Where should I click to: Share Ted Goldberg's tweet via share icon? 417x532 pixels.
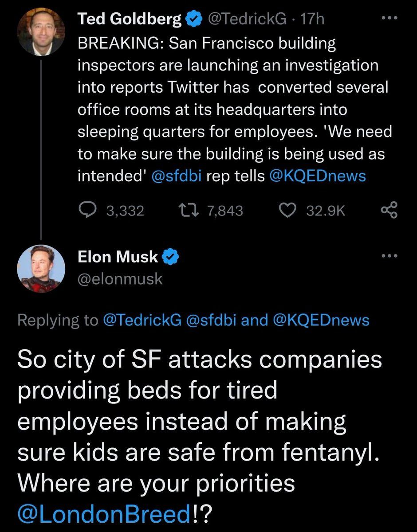click(x=389, y=210)
